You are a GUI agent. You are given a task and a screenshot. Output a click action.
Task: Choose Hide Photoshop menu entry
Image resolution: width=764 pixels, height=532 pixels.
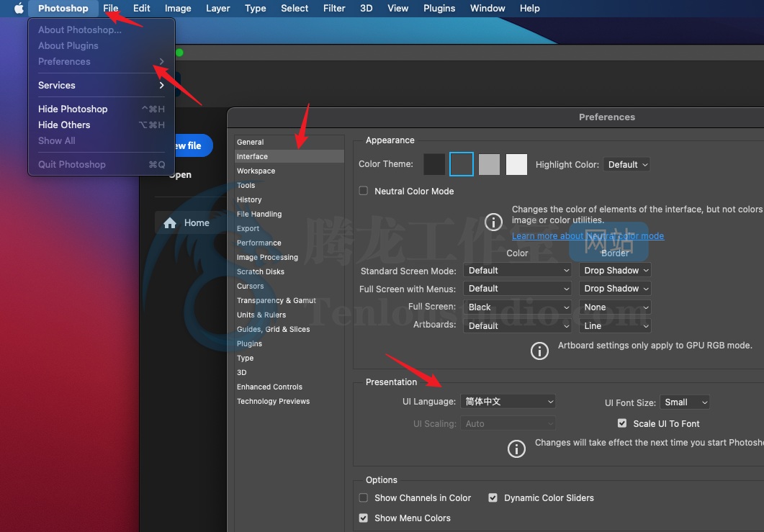tap(101, 109)
